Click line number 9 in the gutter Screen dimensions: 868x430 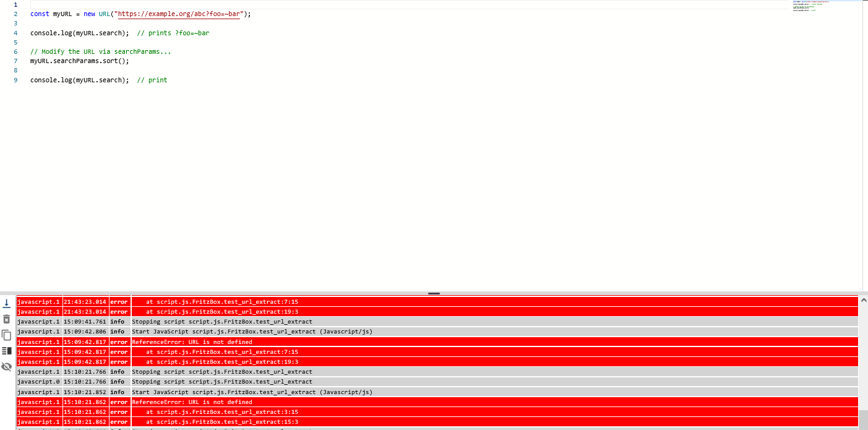15,80
